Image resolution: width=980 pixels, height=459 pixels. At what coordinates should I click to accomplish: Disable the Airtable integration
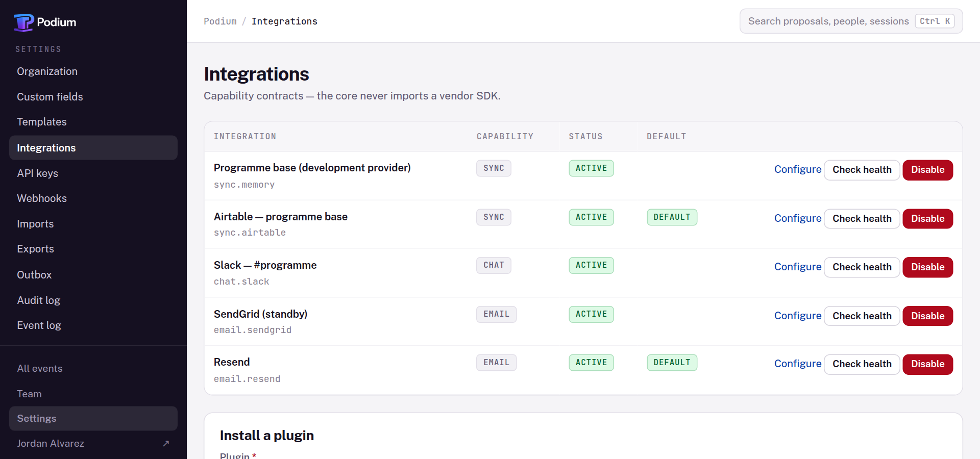927,219
